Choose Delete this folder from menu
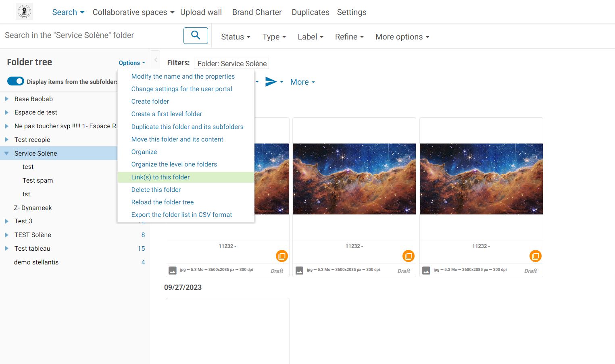The image size is (615, 364). coord(156,189)
